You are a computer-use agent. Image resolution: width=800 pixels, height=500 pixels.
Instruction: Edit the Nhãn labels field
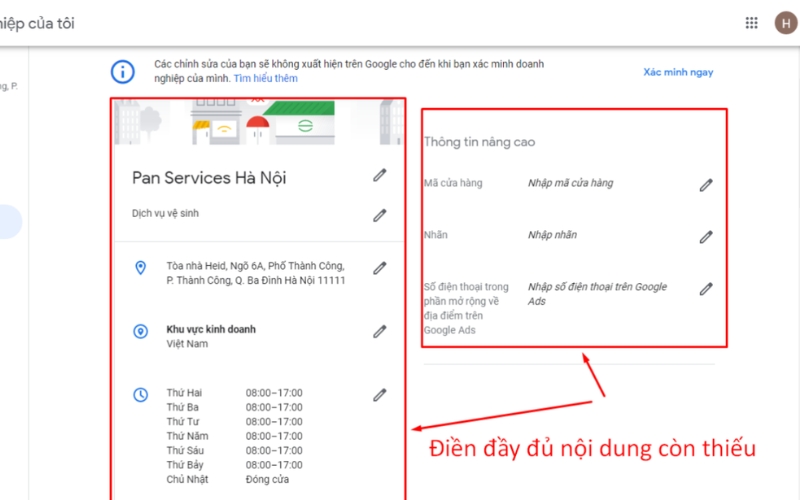click(706, 237)
